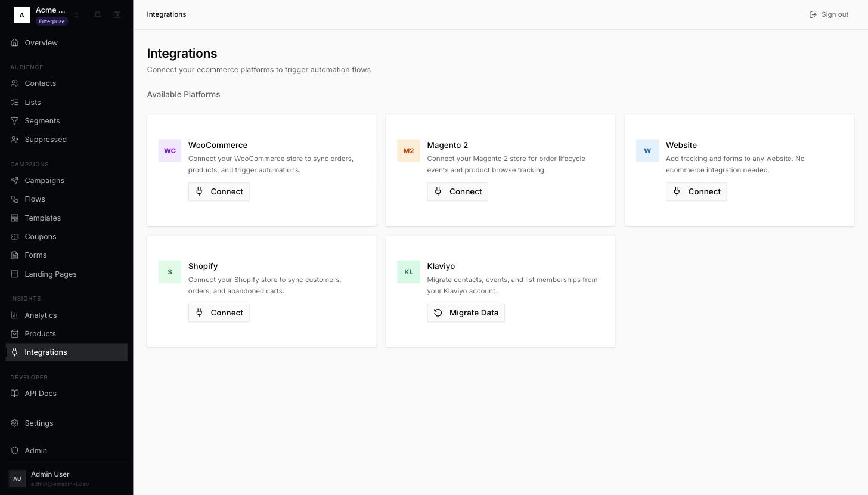868x495 pixels.
Task: Click the M2 Magento logo badge
Action: [x=408, y=151]
